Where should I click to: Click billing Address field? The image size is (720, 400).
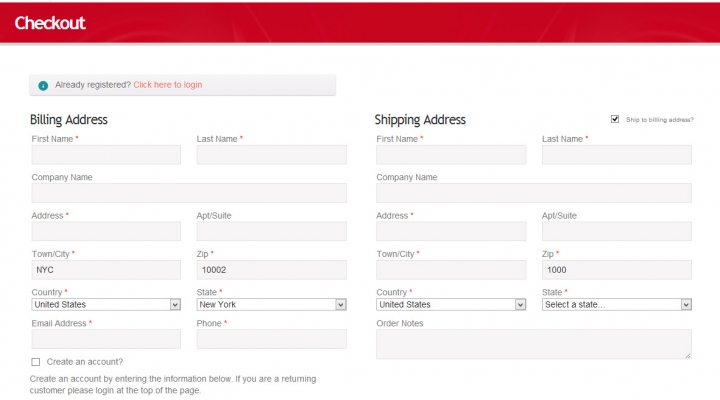pos(106,231)
